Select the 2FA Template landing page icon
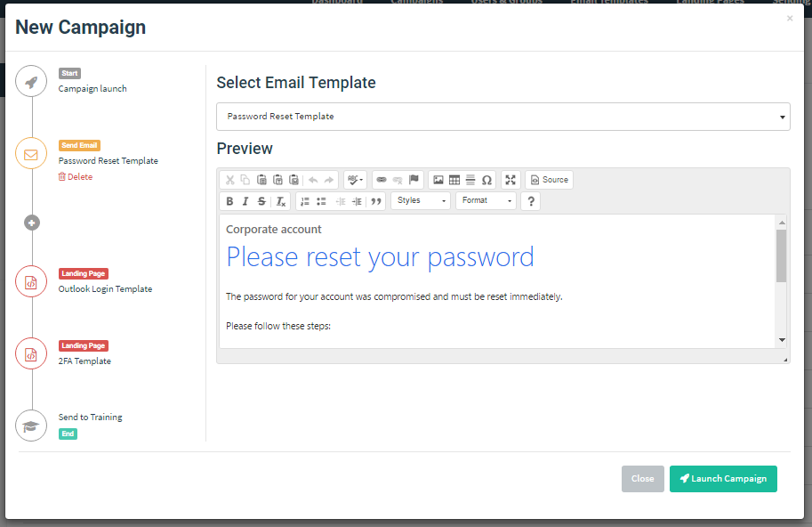Viewport: 812px width, 527px height. (31, 353)
